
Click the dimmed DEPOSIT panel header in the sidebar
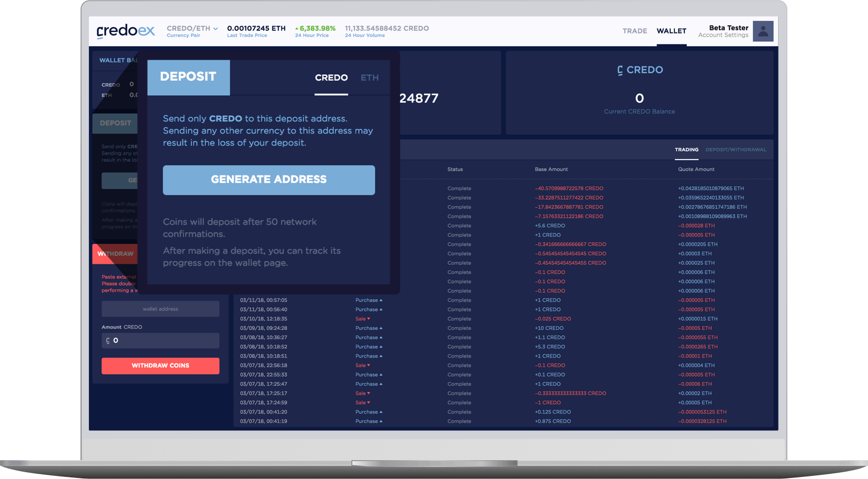pyautogui.click(x=115, y=123)
